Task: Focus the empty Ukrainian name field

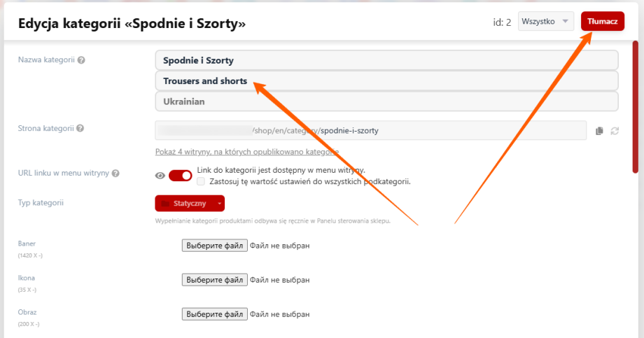Action: [x=386, y=101]
